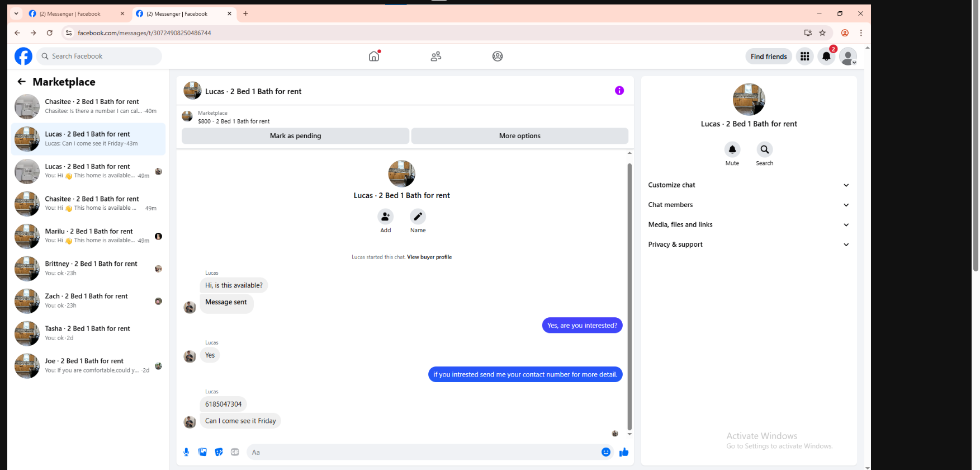Open Marilu 2 Bed 1 Bath chat

(x=88, y=236)
